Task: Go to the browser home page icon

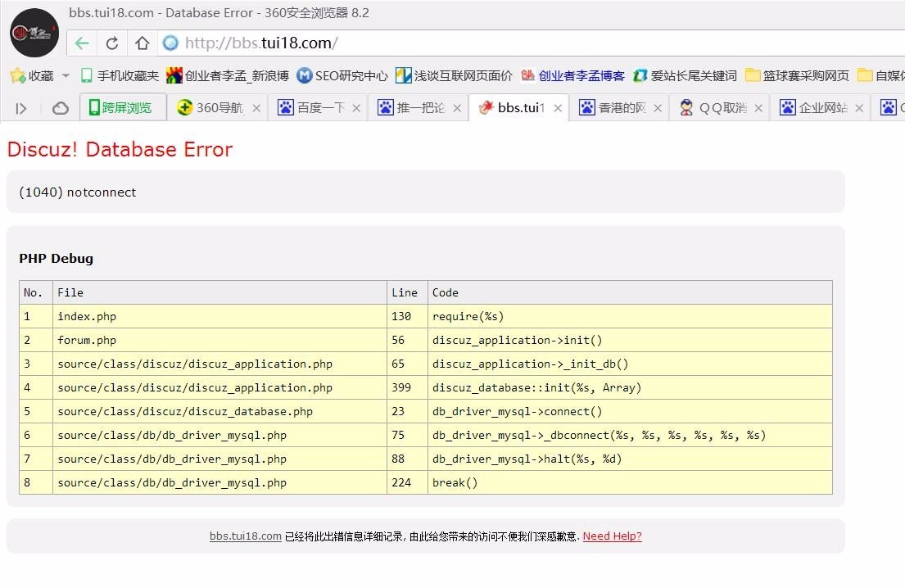Action: [x=142, y=43]
